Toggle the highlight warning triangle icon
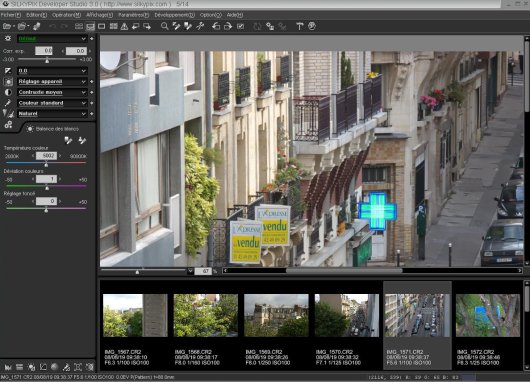 click(x=124, y=26)
